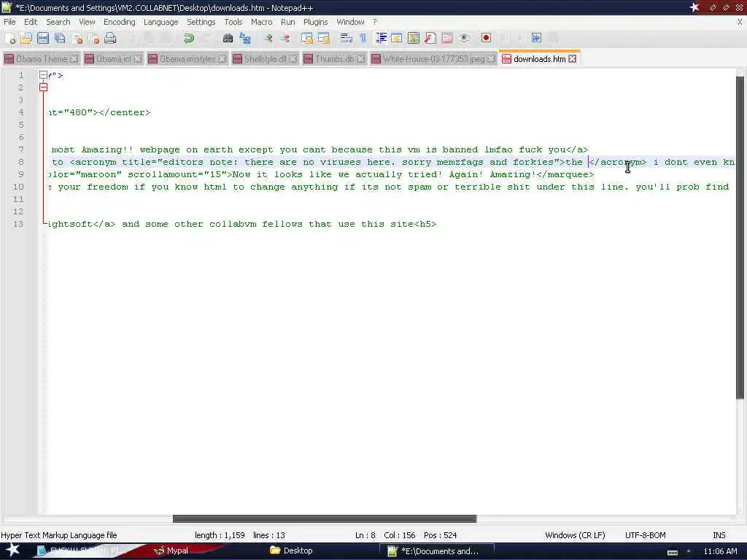Switch to the Obama.msstyles tab
The image size is (747, 560).
[187, 58]
